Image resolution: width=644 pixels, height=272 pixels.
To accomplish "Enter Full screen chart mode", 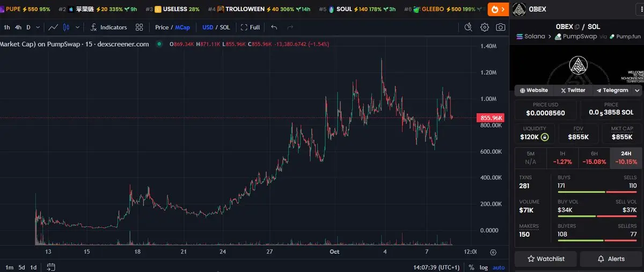I will [x=251, y=27].
